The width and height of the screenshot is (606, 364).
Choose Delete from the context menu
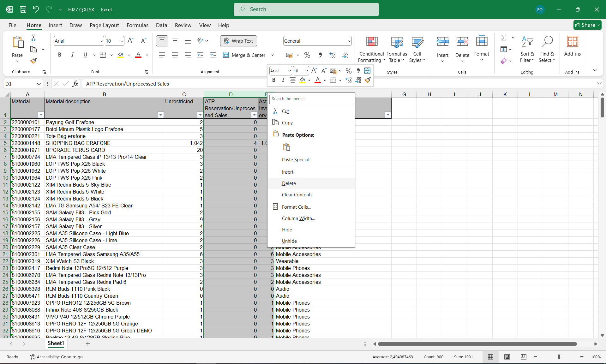click(289, 183)
